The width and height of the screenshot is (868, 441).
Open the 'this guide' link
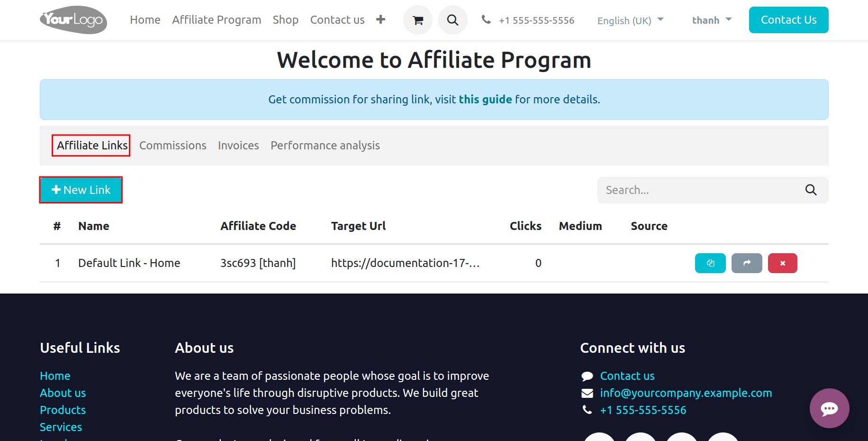[485, 100]
